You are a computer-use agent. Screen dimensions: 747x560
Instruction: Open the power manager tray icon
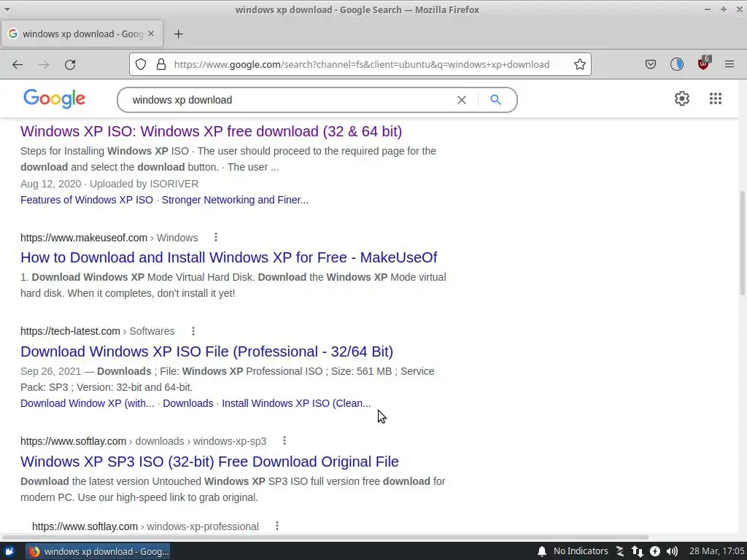tap(655, 551)
